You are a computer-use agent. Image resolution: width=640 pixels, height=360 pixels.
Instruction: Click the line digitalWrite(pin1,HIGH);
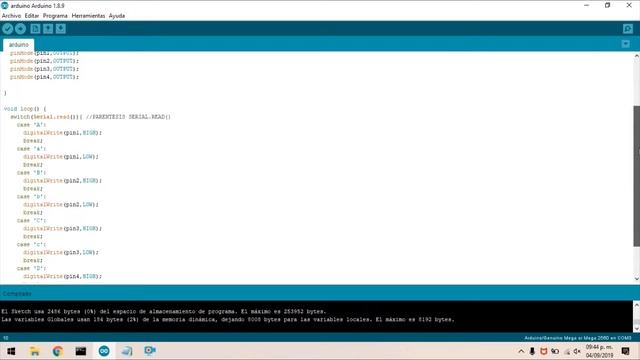pos(62,133)
